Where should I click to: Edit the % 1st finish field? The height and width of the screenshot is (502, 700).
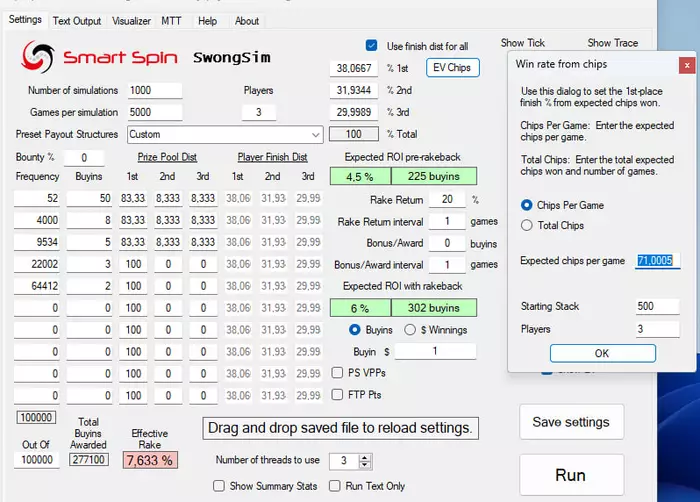point(354,68)
